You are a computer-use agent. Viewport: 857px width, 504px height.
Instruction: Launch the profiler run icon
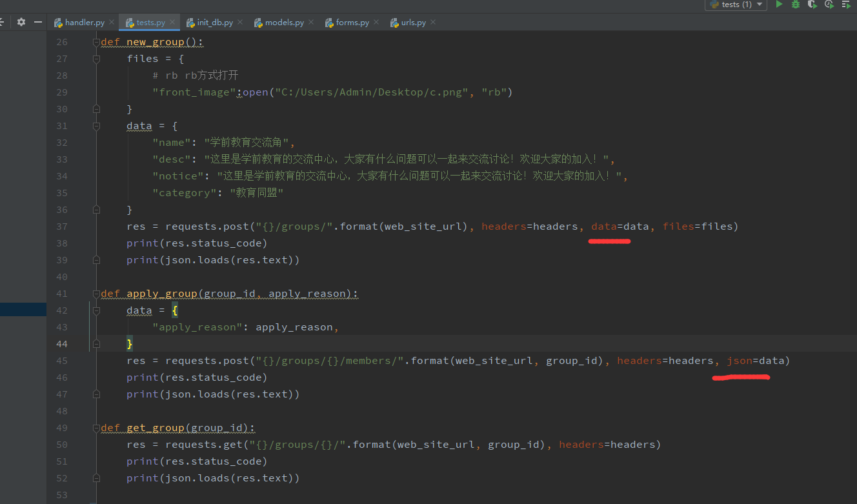point(829,5)
